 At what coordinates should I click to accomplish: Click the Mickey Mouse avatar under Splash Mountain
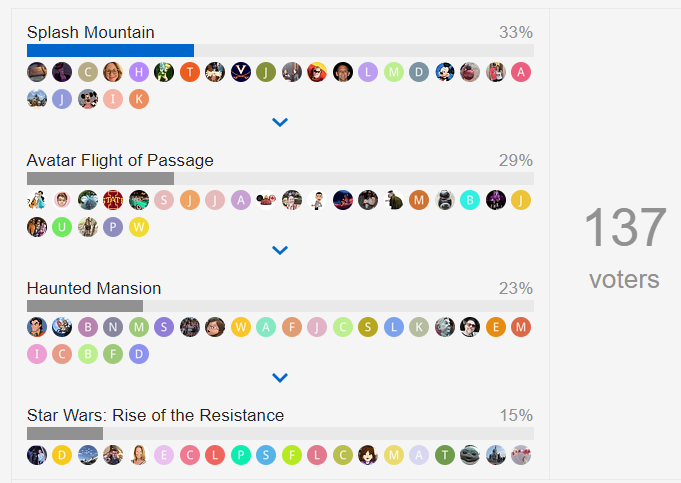click(445, 72)
